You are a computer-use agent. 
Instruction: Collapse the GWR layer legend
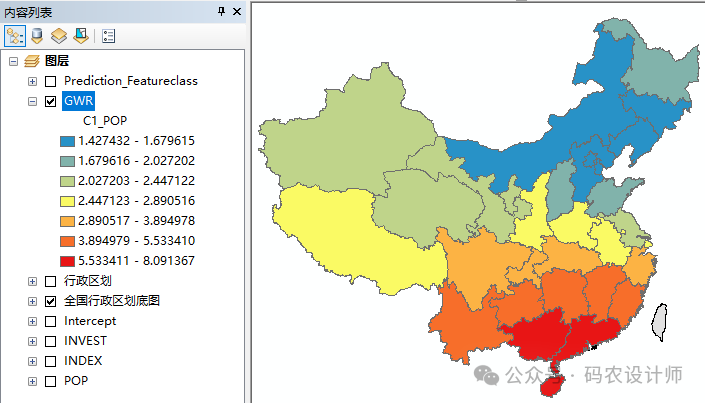32,101
